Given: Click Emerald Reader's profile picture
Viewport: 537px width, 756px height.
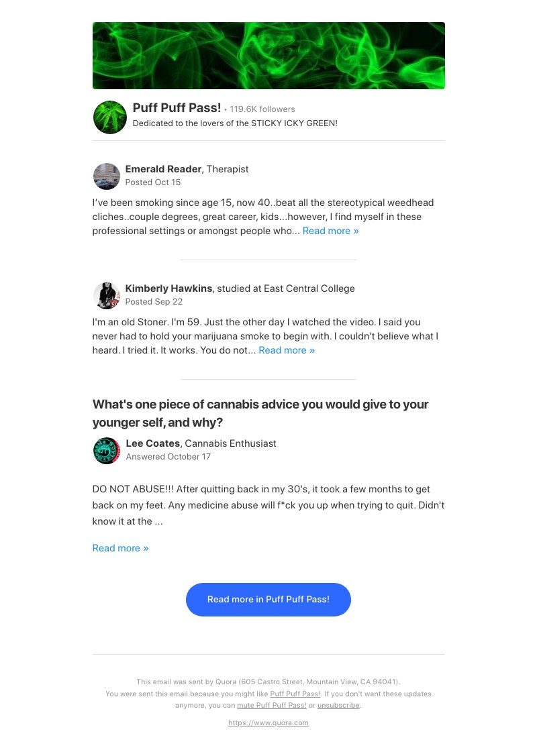Looking at the screenshot, I should click(x=106, y=176).
